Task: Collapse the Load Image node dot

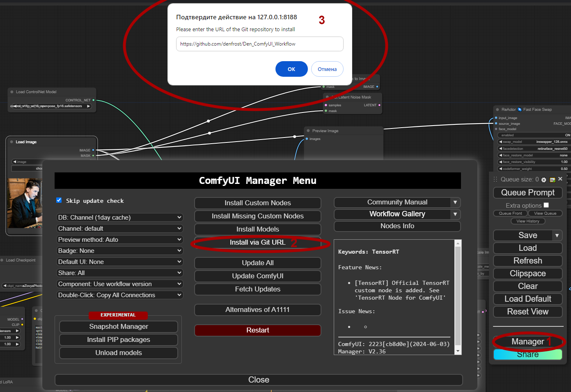Action: pyautogui.click(x=11, y=142)
